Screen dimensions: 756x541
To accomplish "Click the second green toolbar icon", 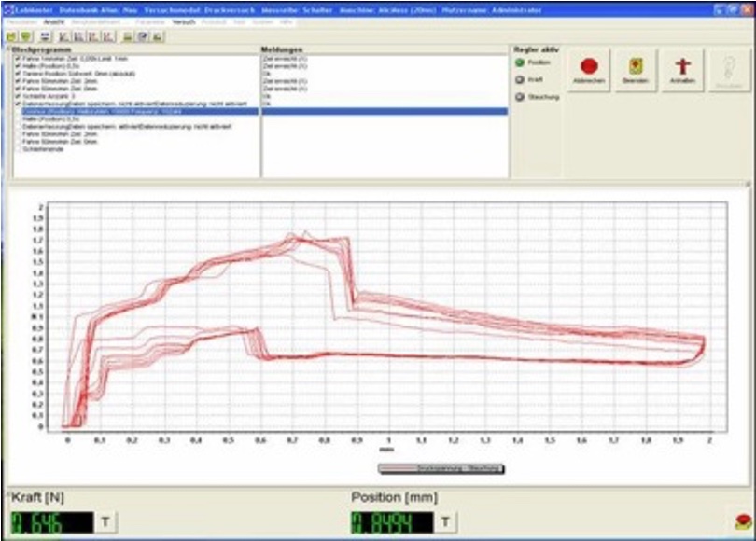I will [26, 36].
